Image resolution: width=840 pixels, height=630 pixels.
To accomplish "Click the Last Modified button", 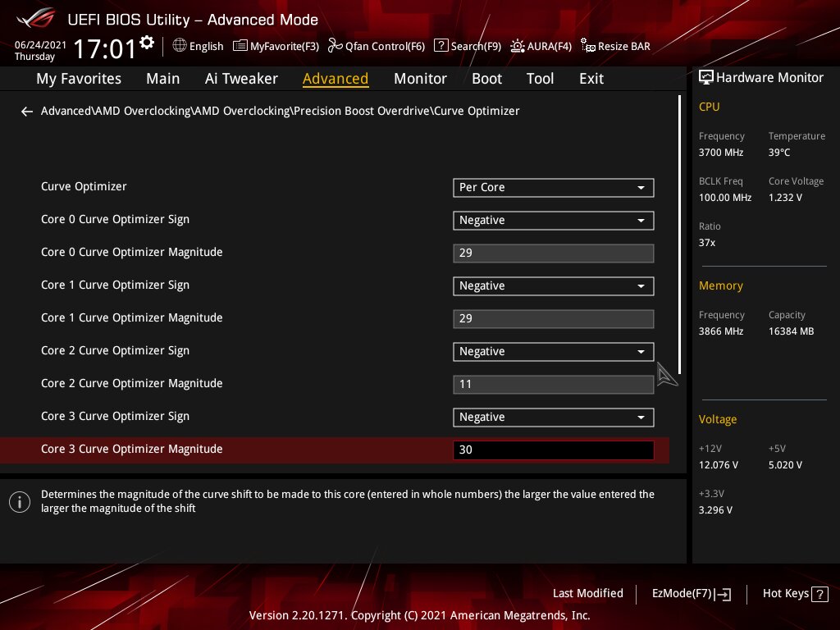I will pos(587,594).
